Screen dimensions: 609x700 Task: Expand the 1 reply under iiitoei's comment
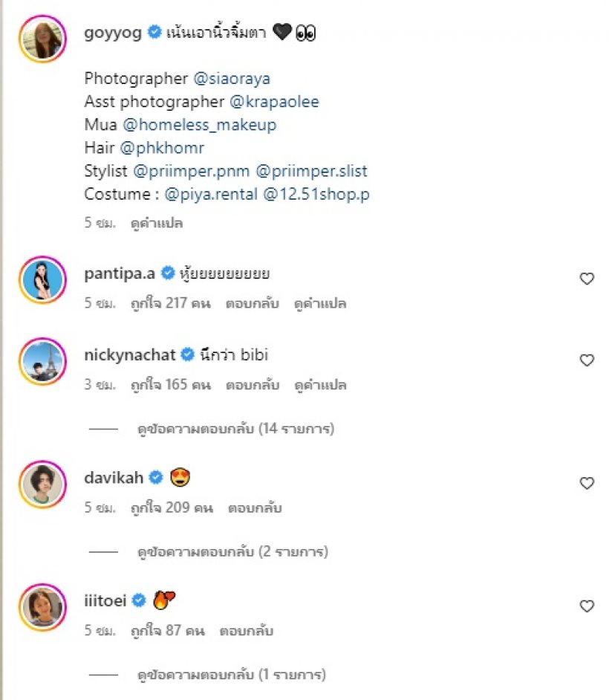tap(232, 675)
